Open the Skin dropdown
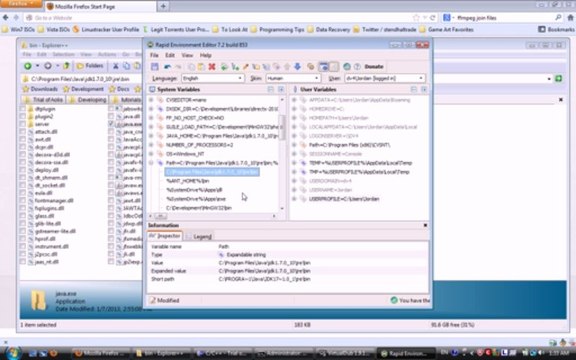Screen dimensions: 576x360 [x=293, y=78]
